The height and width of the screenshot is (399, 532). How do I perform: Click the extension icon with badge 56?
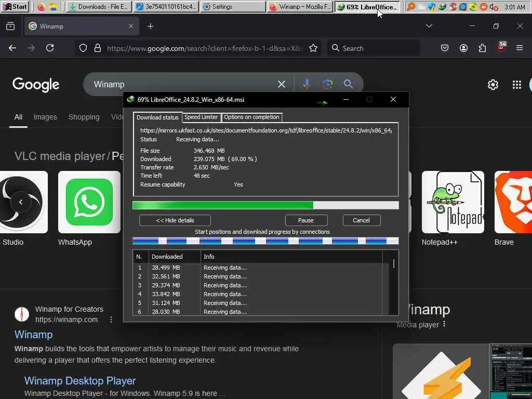pos(501,47)
